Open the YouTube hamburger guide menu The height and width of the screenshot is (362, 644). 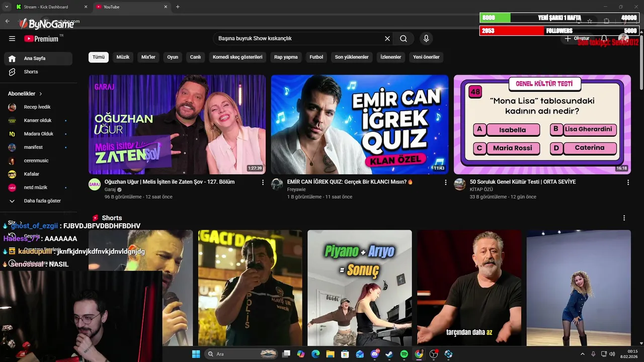pos(12,39)
